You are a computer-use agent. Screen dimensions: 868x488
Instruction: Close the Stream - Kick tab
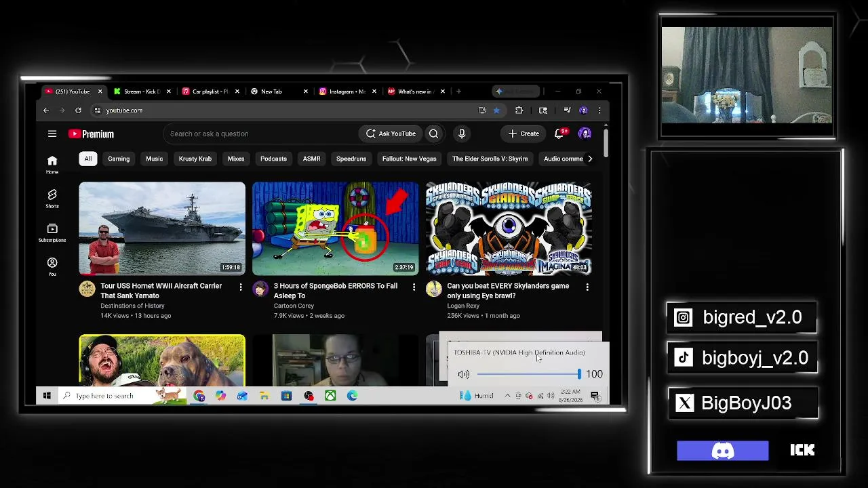pyautogui.click(x=168, y=91)
